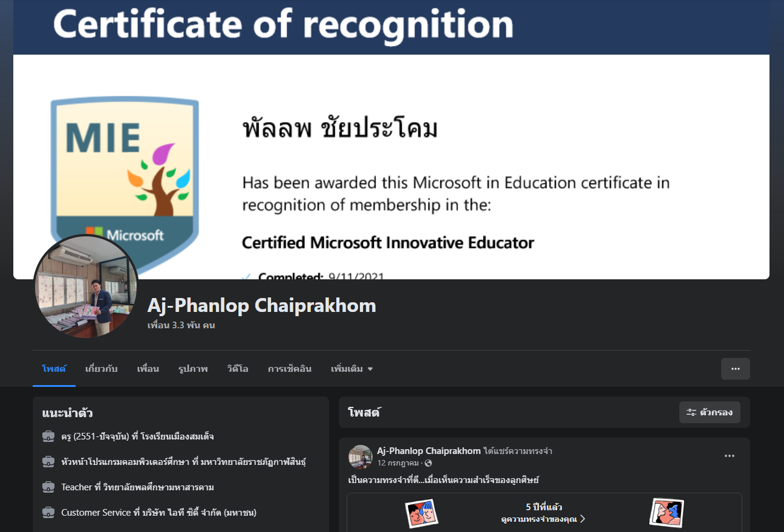This screenshot has width=784, height=532.
Task: Click the small author avatar on the post
Action: point(360,456)
